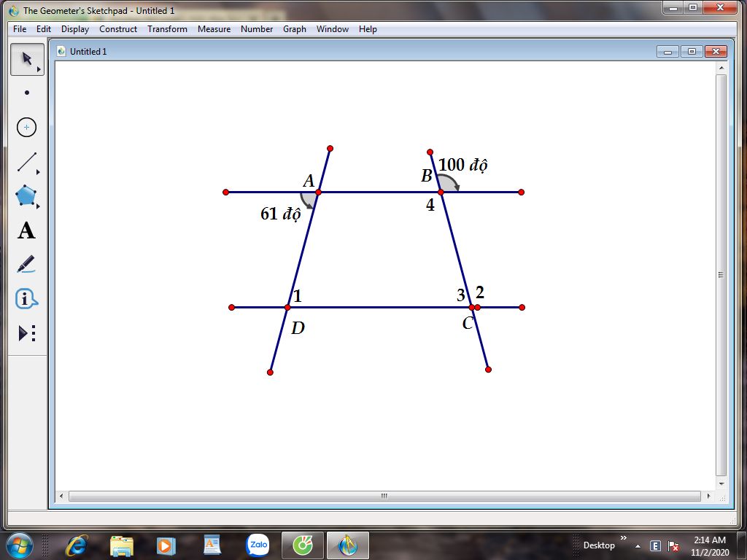Click point D on the sketch
The height and width of the screenshot is (560, 747).
pos(287,308)
